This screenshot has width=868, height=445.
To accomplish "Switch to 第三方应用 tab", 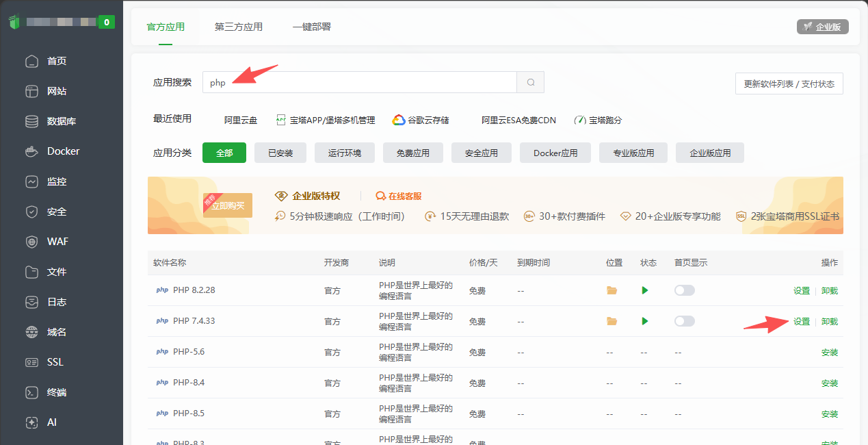I will 239,27.
